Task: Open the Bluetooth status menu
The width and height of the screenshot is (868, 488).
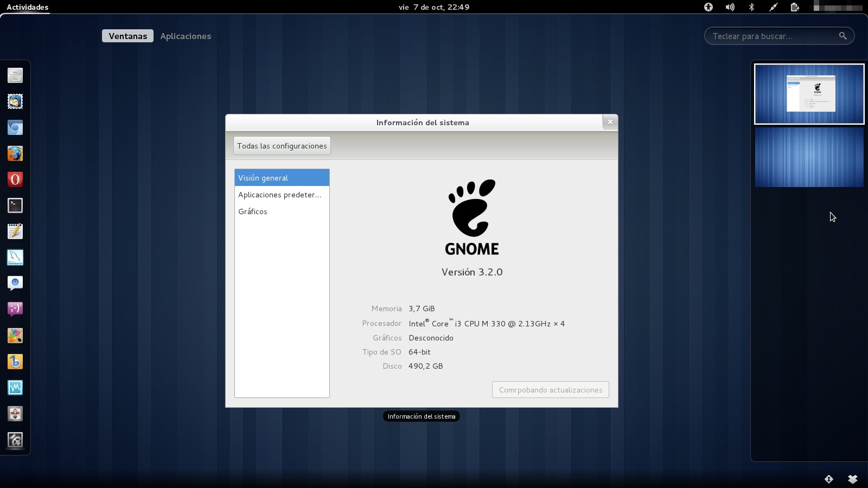Action: (751, 7)
